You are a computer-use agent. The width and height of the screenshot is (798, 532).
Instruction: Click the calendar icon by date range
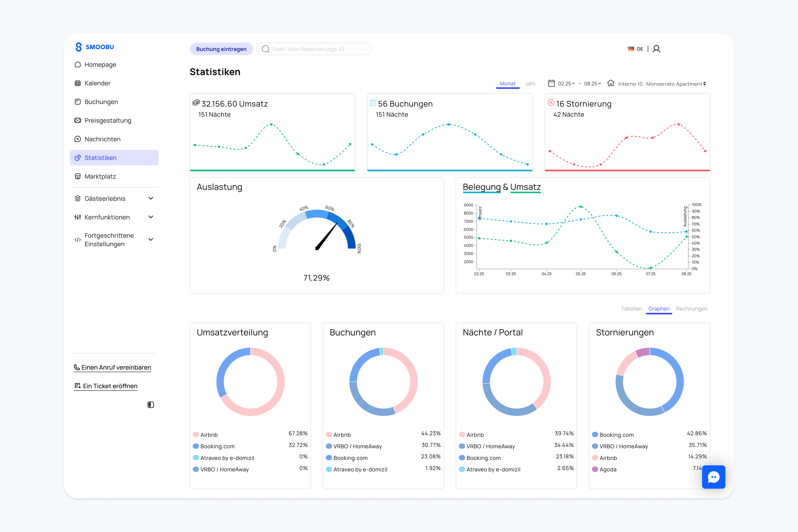coord(551,84)
